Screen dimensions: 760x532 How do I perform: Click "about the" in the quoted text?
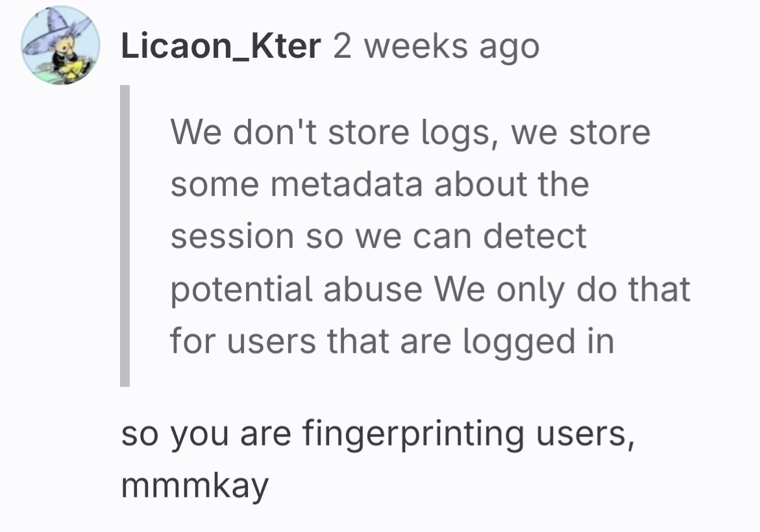[x=511, y=184]
